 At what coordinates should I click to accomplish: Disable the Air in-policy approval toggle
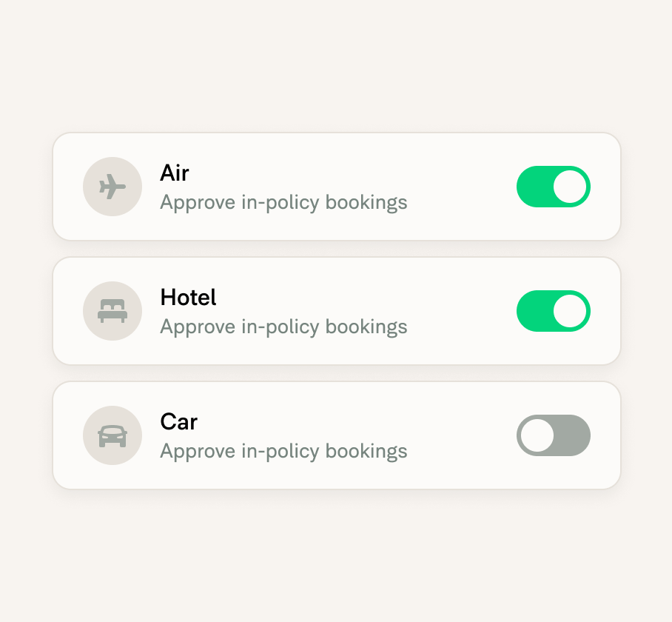point(554,187)
